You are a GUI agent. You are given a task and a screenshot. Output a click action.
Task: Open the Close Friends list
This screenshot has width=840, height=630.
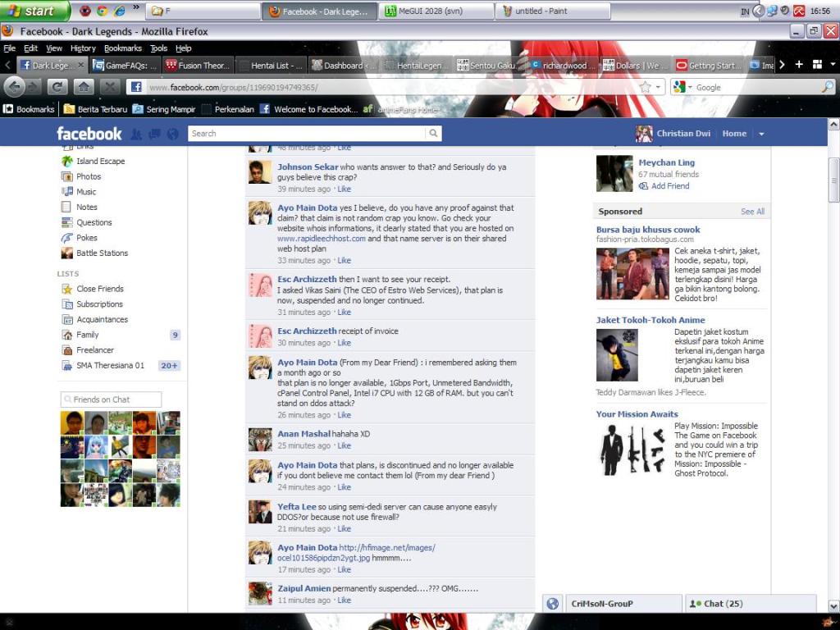[93, 289]
